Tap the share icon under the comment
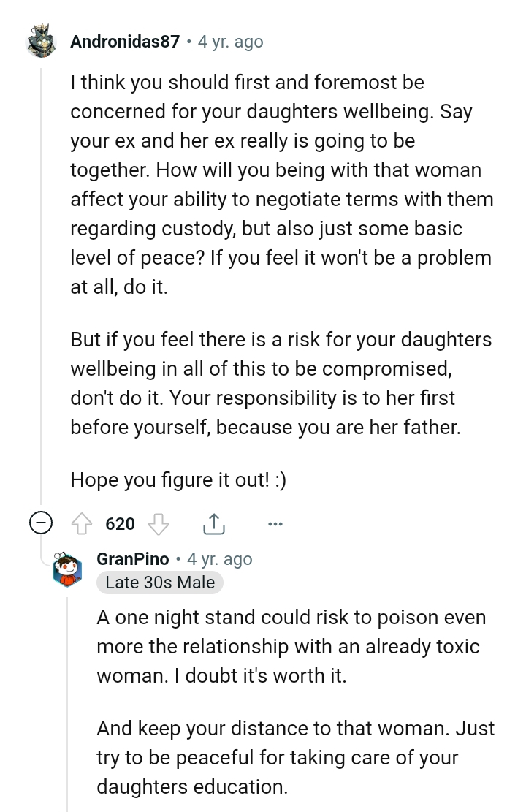The height and width of the screenshot is (812, 526). coord(212,524)
